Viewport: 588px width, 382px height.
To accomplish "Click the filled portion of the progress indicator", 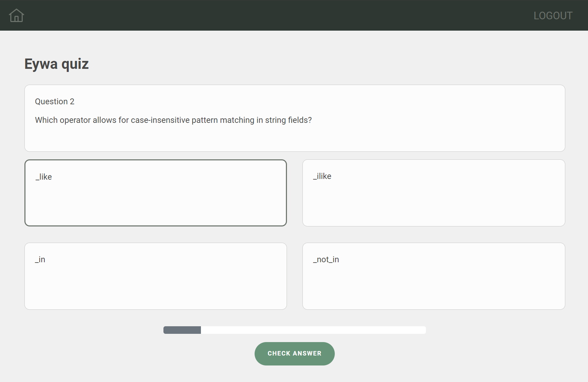I will (182, 330).
